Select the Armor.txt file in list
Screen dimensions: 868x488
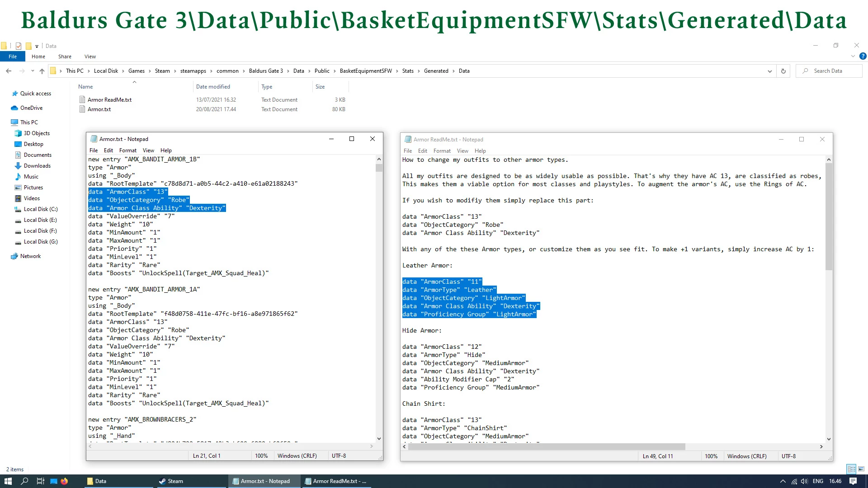point(99,109)
